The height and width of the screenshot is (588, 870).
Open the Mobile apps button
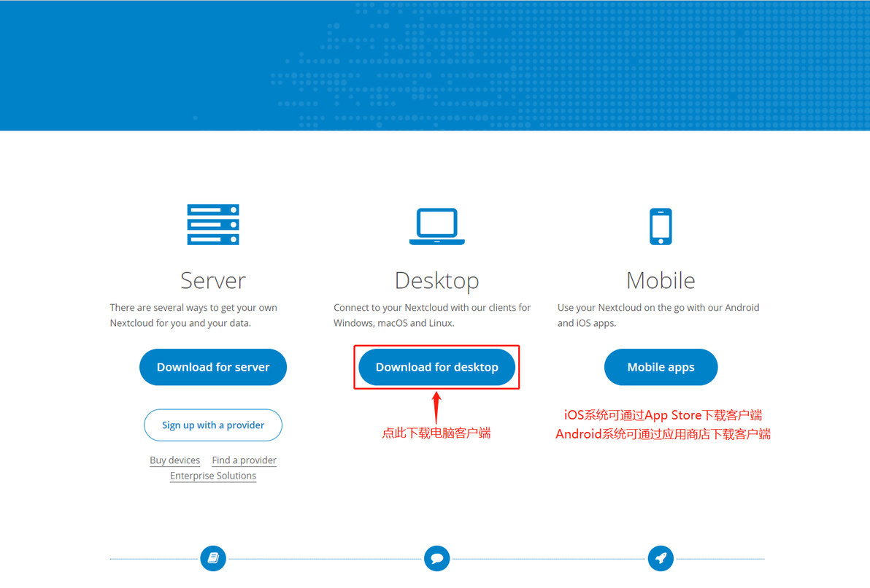point(661,367)
